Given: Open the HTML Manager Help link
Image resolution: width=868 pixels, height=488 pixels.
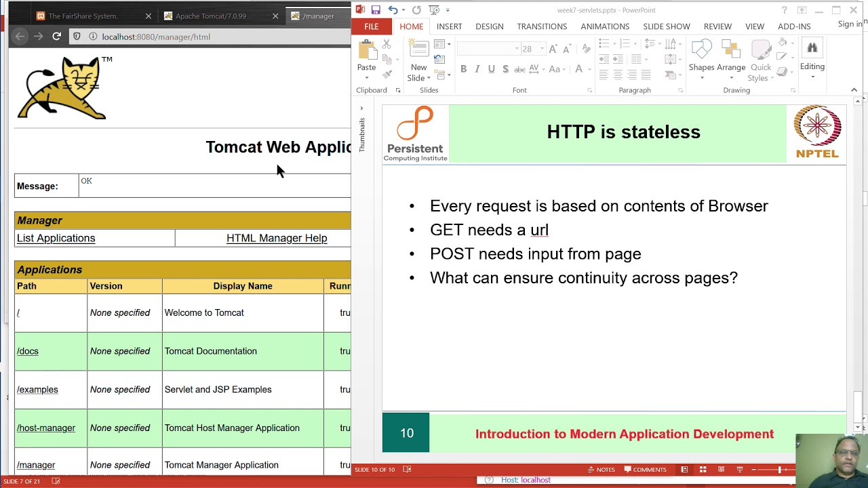Looking at the screenshot, I should pos(277,238).
